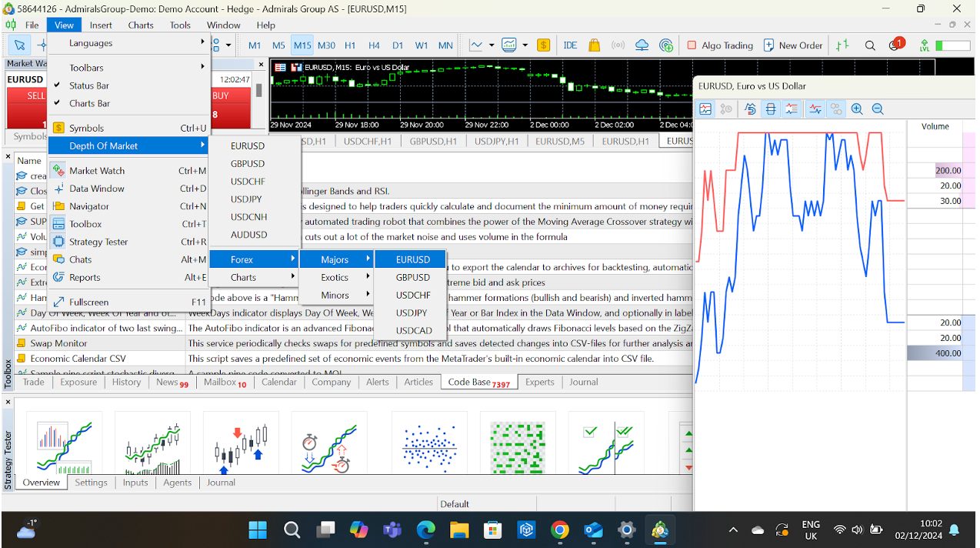Switch to H4 timeframe
This screenshot has width=980, height=548.
tap(374, 45)
